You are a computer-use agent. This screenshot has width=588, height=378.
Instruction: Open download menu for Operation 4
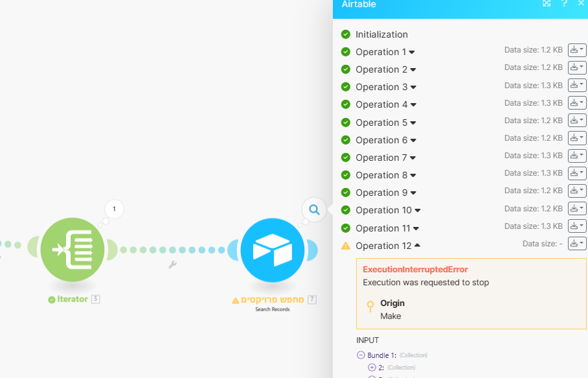pyautogui.click(x=577, y=103)
